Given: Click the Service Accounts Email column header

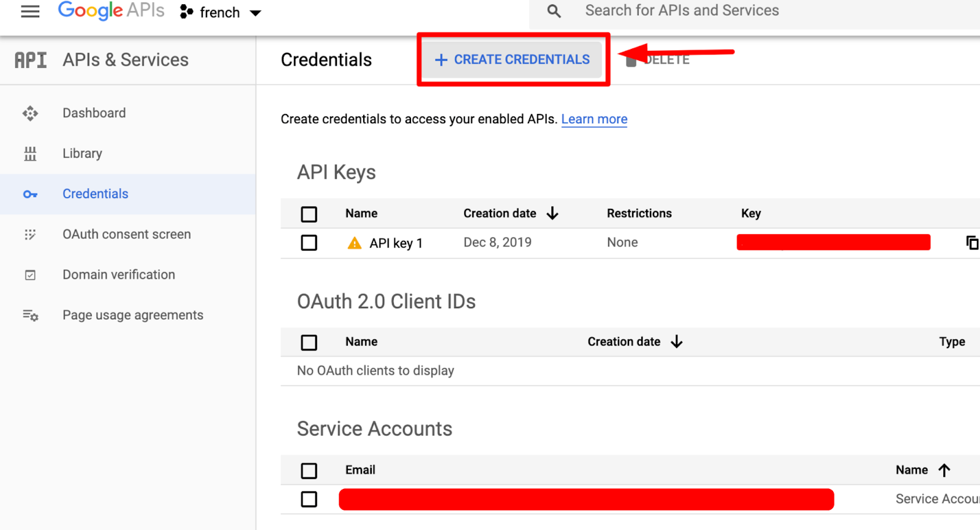Looking at the screenshot, I should (360, 470).
